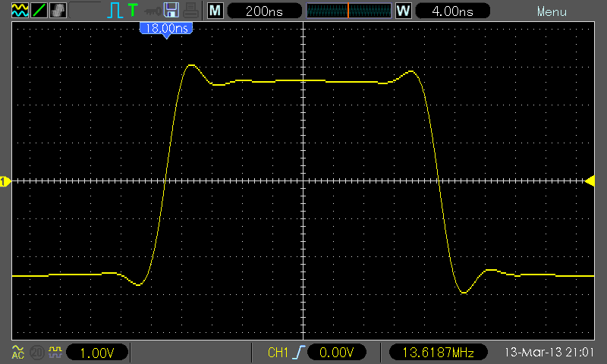Click the green diagonal line icon
The image size is (607, 364).
pos(39,11)
